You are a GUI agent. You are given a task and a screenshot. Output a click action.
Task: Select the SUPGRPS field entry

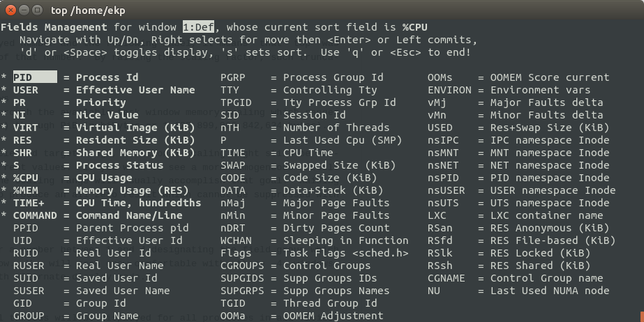pyautogui.click(x=305, y=291)
